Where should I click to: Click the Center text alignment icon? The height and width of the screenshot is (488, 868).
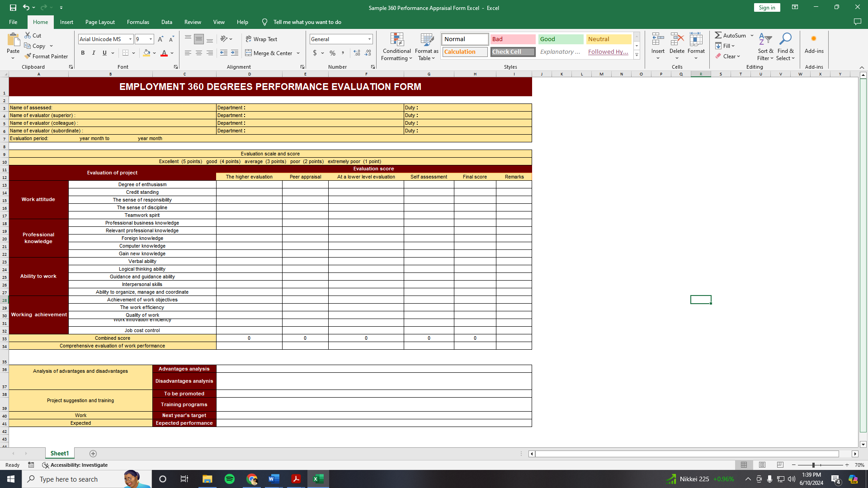199,53
